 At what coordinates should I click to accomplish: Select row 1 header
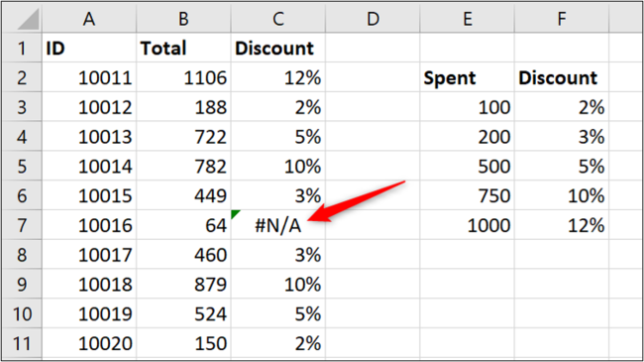[x=22, y=48]
